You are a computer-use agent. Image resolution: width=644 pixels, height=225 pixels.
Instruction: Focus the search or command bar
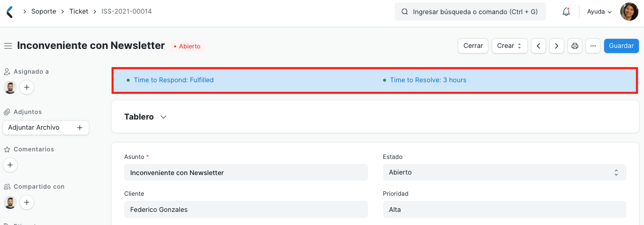(470, 12)
